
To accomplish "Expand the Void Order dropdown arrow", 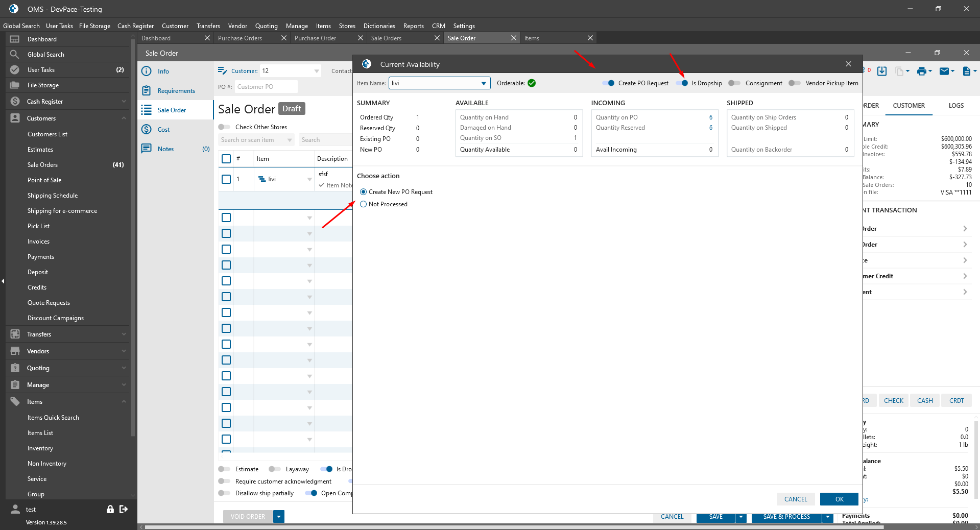I will pyautogui.click(x=279, y=517).
